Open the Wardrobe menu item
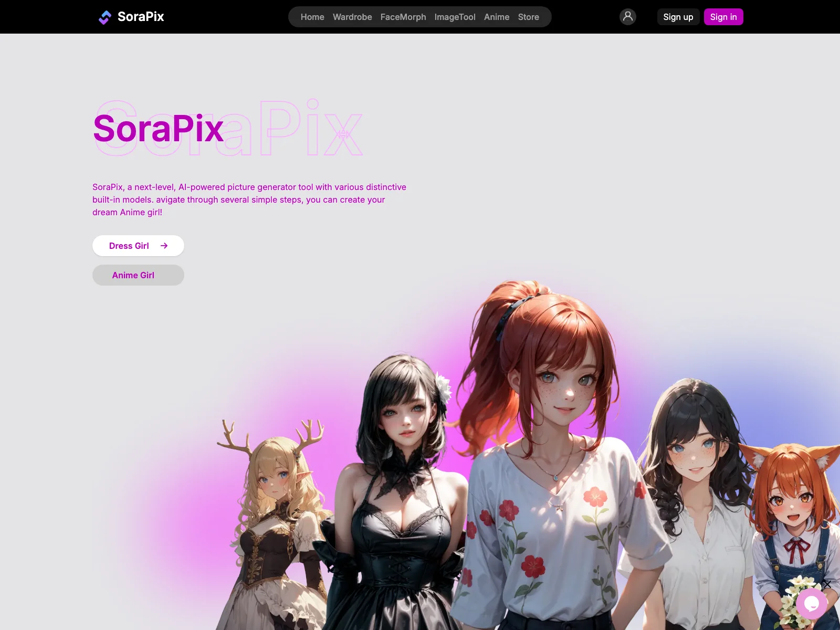Screen dimensions: 840x630 coord(352,17)
